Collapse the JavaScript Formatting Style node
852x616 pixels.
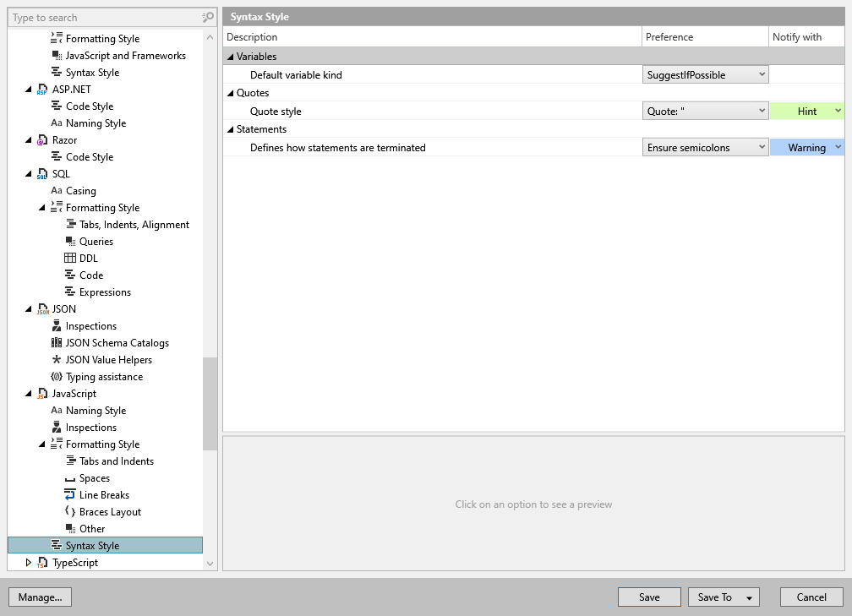(42, 444)
